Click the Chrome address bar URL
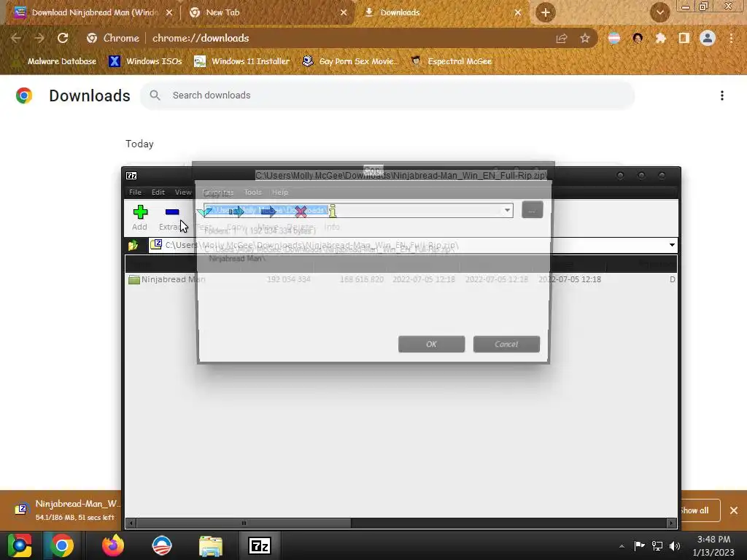The image size is (747, 560). [x=201, y=38]
